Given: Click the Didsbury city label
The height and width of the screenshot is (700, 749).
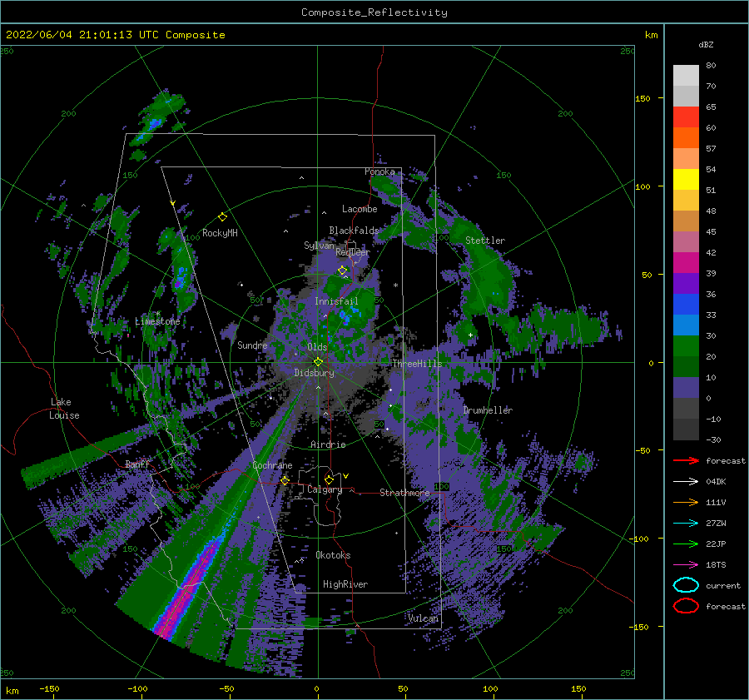Looking at the screenshot, I should 314,373.
